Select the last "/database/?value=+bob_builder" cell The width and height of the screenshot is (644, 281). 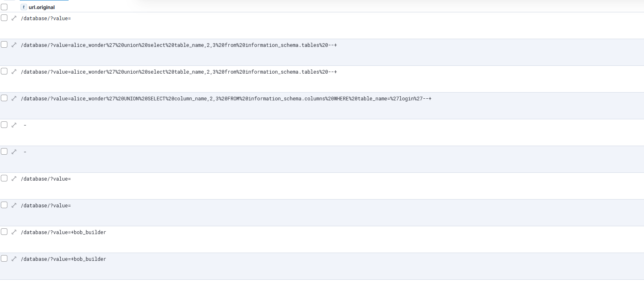pyautogui.click(x=63, y=259)
